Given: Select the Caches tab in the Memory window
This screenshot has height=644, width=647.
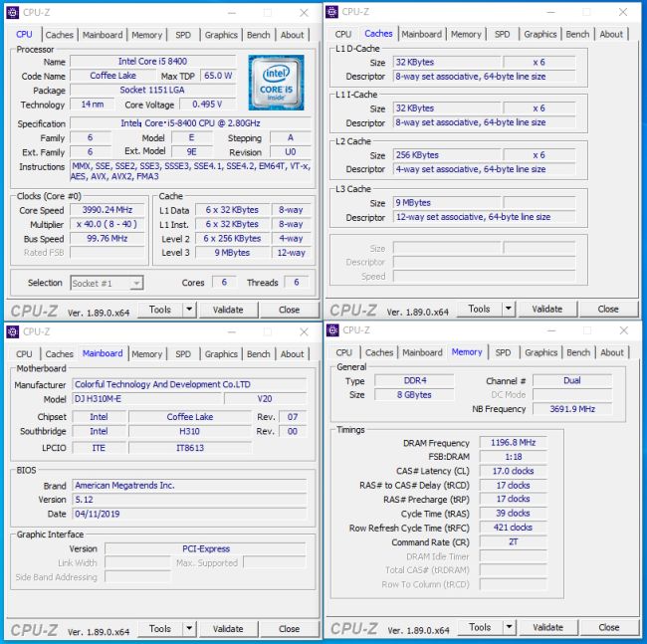Looking at the screenshot, I should (379, 352).
